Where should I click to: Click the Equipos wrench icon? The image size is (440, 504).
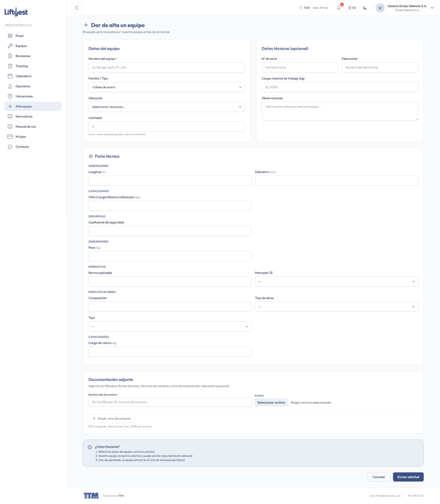(10, 46)
